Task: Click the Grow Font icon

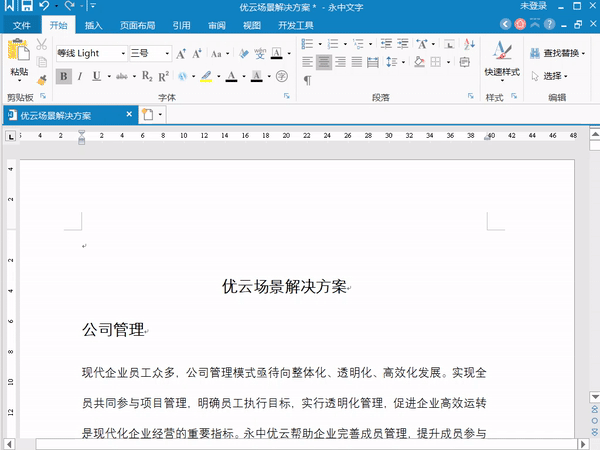Action: [181, 53]
